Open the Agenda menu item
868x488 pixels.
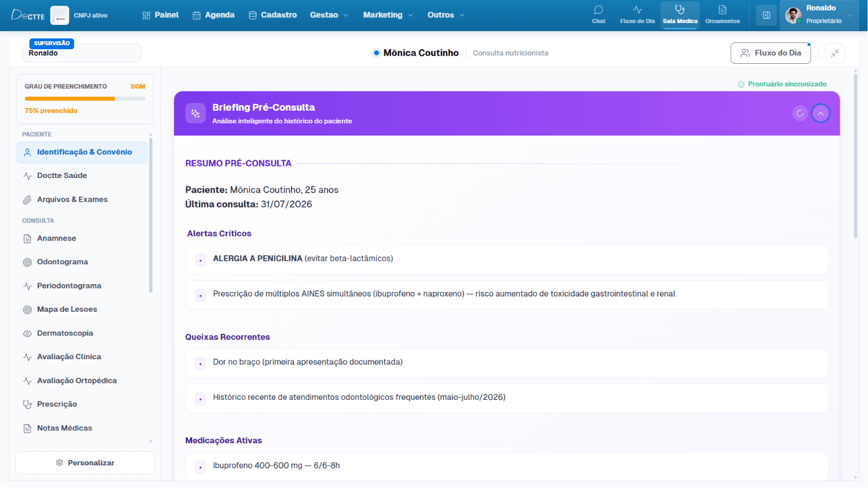click(x=214, y=15)
